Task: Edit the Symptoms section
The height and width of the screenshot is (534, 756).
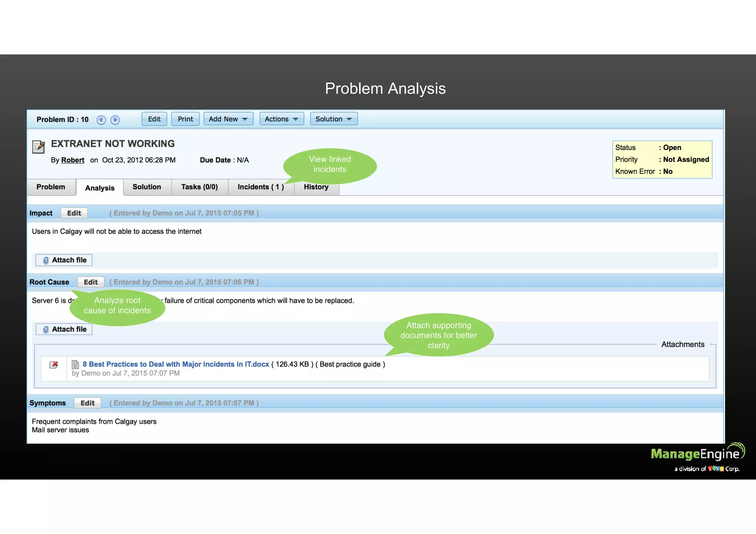Action: (x=87, y=403)
